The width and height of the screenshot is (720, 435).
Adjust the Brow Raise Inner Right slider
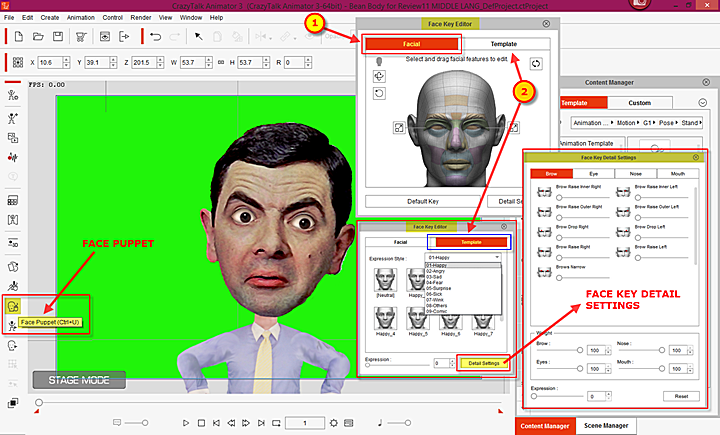tap(559, 198)
